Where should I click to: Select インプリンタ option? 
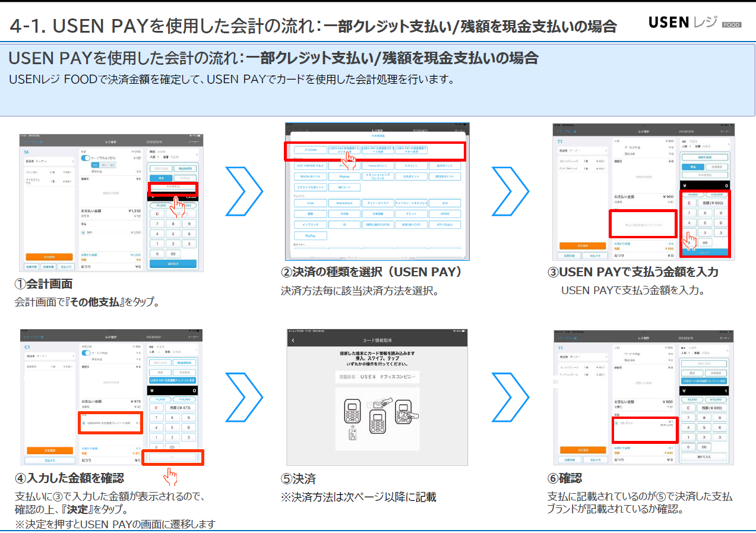coord(311,225)
